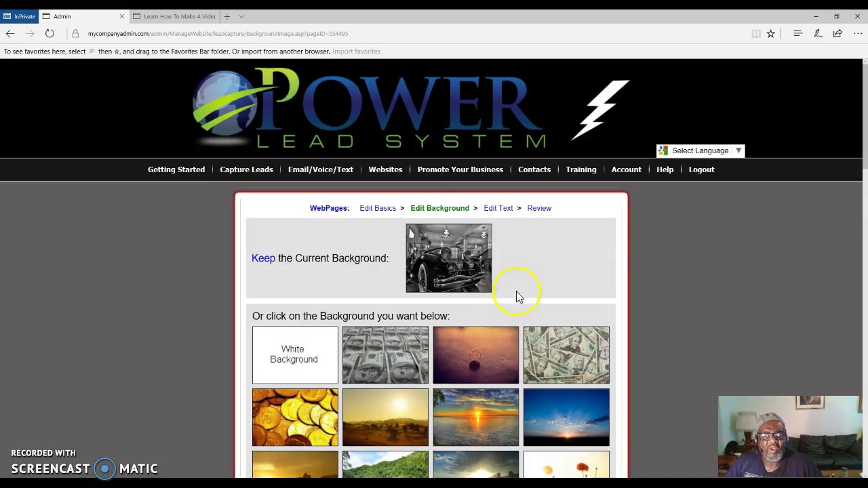Select the stacked dollar bills background
868x488 pixels.
[x=385, y=354]
